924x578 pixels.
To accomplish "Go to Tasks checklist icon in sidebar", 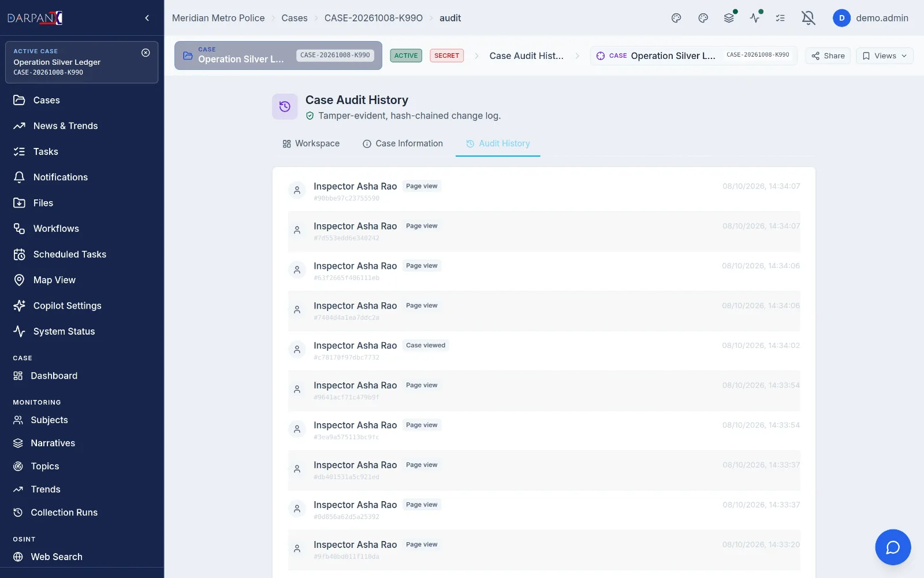I will click(x=19, y=151).
